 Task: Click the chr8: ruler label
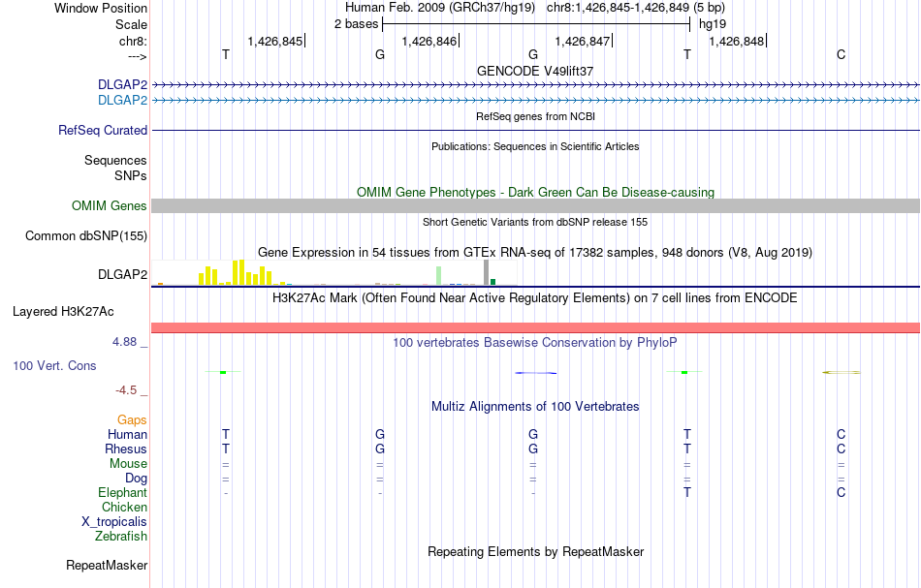(x=134, y=41)
